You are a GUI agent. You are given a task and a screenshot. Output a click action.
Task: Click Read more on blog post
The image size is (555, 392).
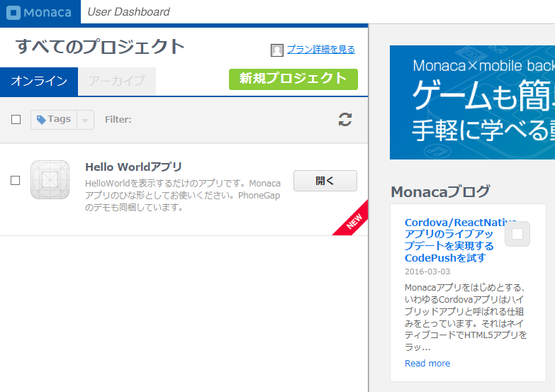click(427, 364)
